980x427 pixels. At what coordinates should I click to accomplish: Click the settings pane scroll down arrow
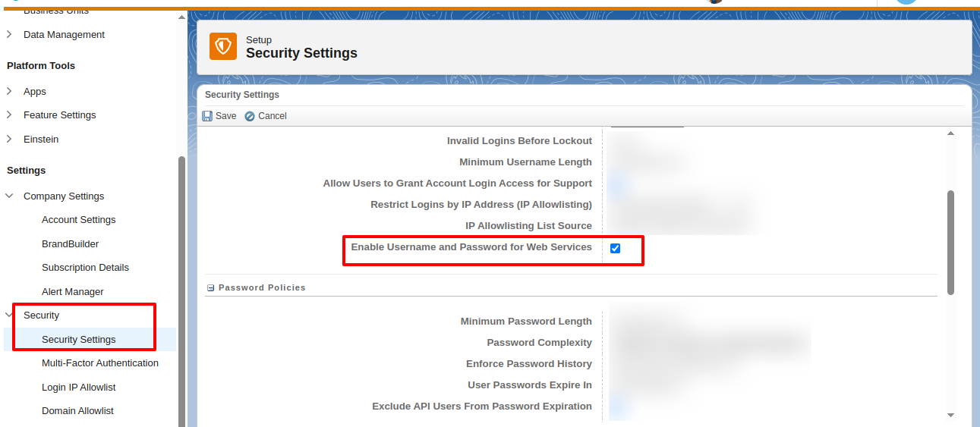coord(950,414)
